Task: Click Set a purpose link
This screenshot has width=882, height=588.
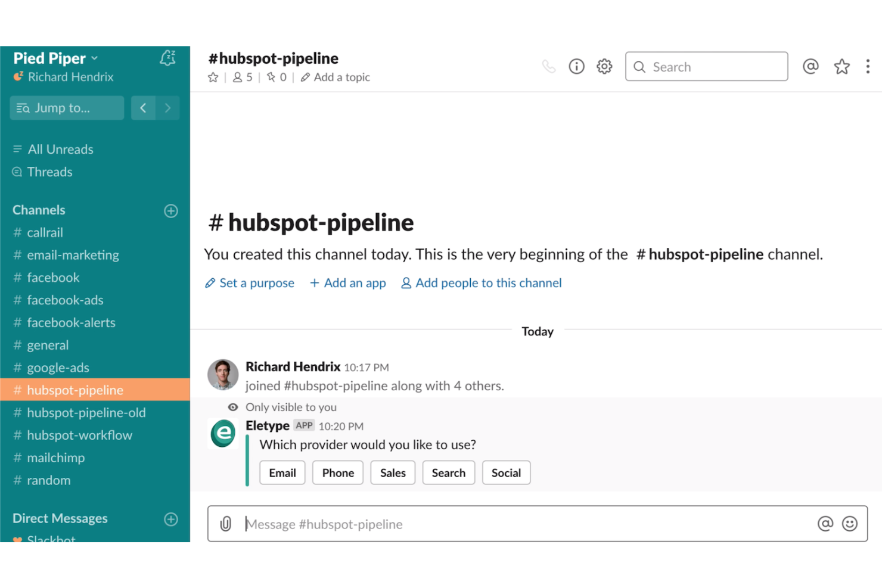Action: click(250, 283)
